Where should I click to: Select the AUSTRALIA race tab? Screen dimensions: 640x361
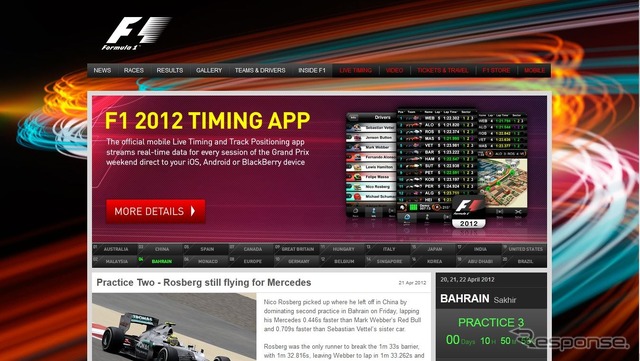[x=116, y=249]
